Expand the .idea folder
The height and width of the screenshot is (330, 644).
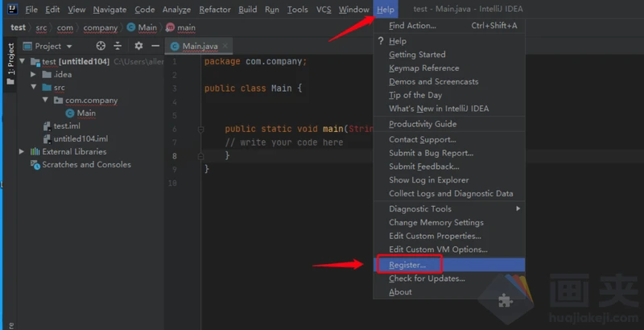coord(34,75)
